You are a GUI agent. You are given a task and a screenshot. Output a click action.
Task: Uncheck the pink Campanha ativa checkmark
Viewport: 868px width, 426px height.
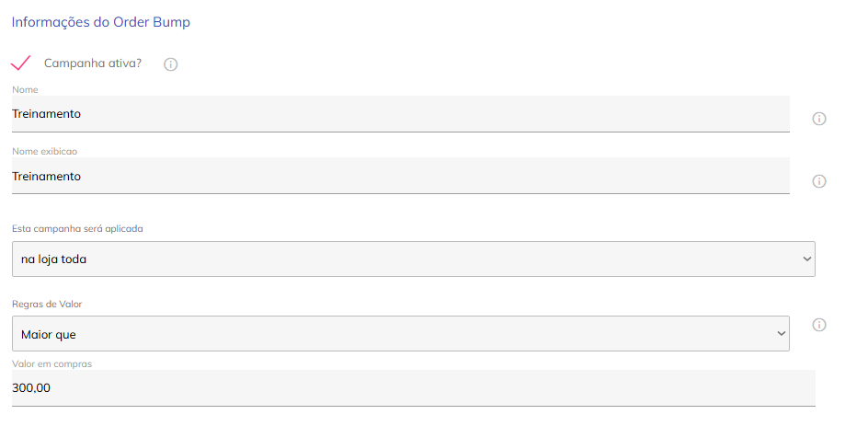21,63
